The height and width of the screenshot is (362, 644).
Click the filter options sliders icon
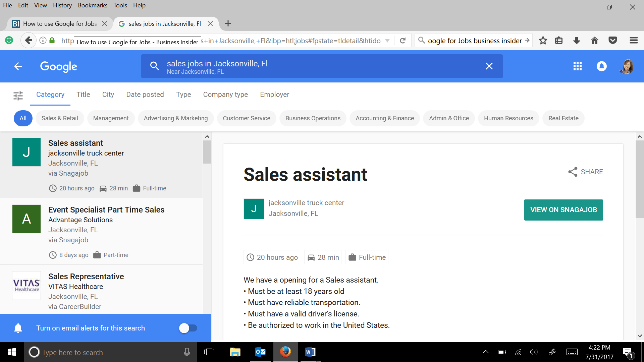click(x=18, y=96)
